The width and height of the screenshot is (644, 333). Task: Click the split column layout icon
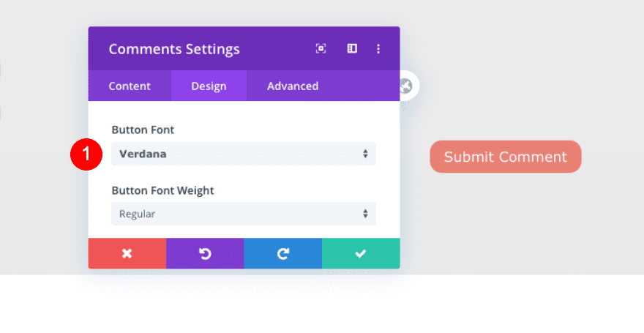352,49
